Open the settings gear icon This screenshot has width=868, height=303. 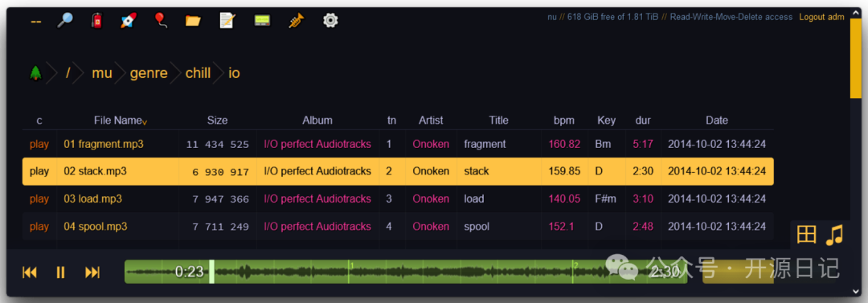(330, 21)
